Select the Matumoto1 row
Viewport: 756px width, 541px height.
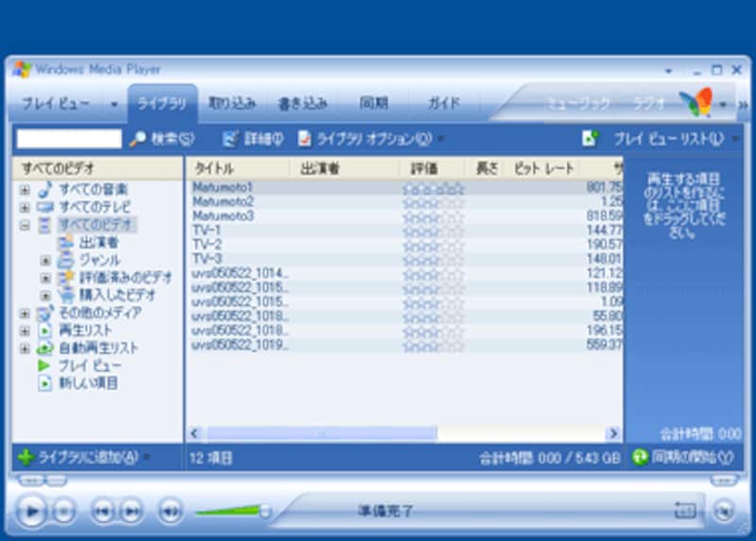tap(405, 187)
